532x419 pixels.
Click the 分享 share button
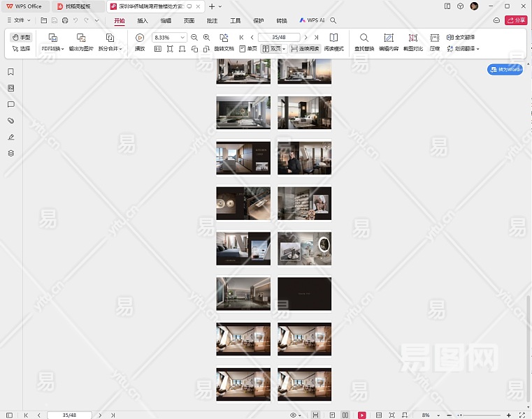click(x=515, y=20)
